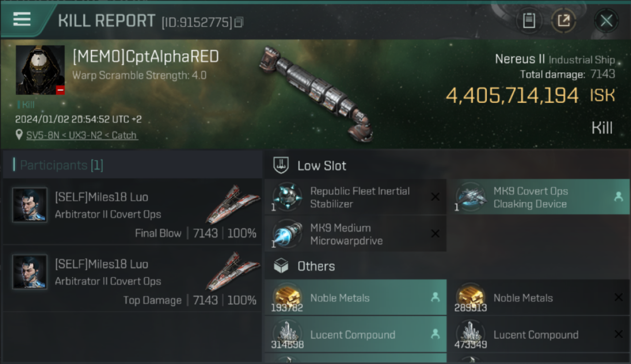
Task: Click the MK9 Medium Microwarpdrive icon
Action: pyautogui.click(x=287, y=234)
